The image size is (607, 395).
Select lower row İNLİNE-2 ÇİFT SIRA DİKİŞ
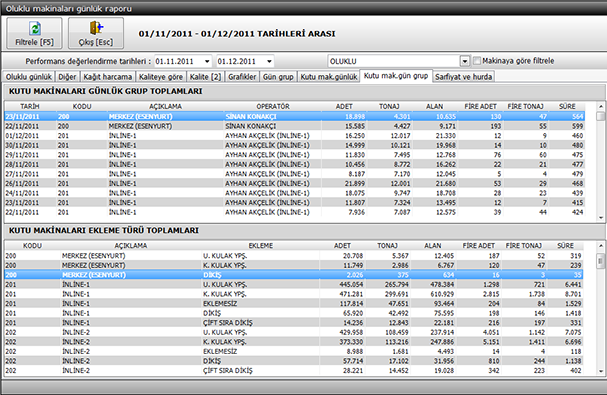293,371
